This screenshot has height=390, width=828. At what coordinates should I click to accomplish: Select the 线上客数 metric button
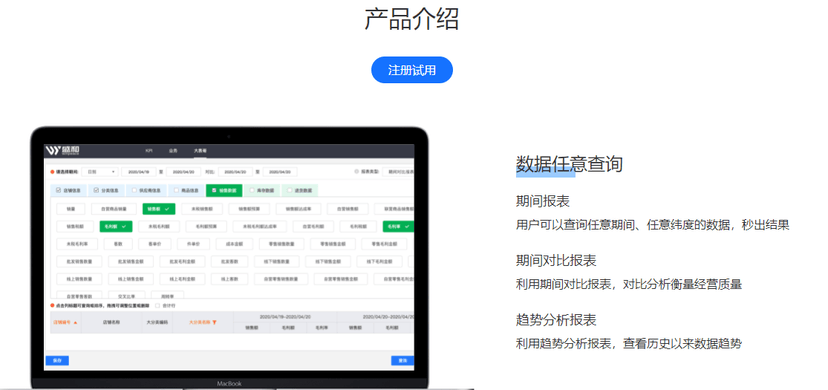229,279
